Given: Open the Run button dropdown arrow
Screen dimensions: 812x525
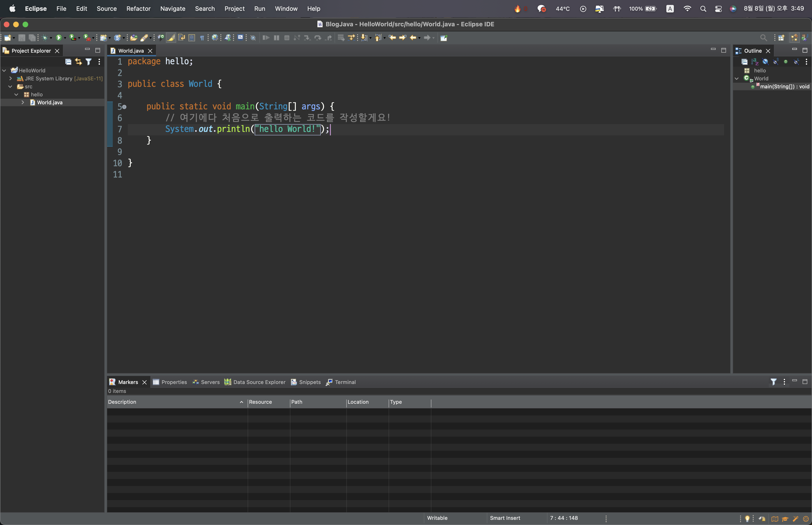Looking at the screenshot, I should [x=65, y=38].
